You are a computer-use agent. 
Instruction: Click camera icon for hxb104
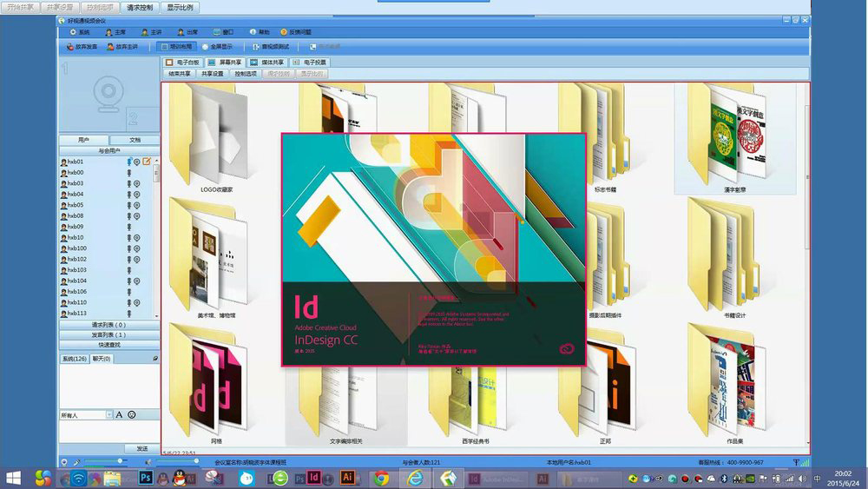[137, 281]
